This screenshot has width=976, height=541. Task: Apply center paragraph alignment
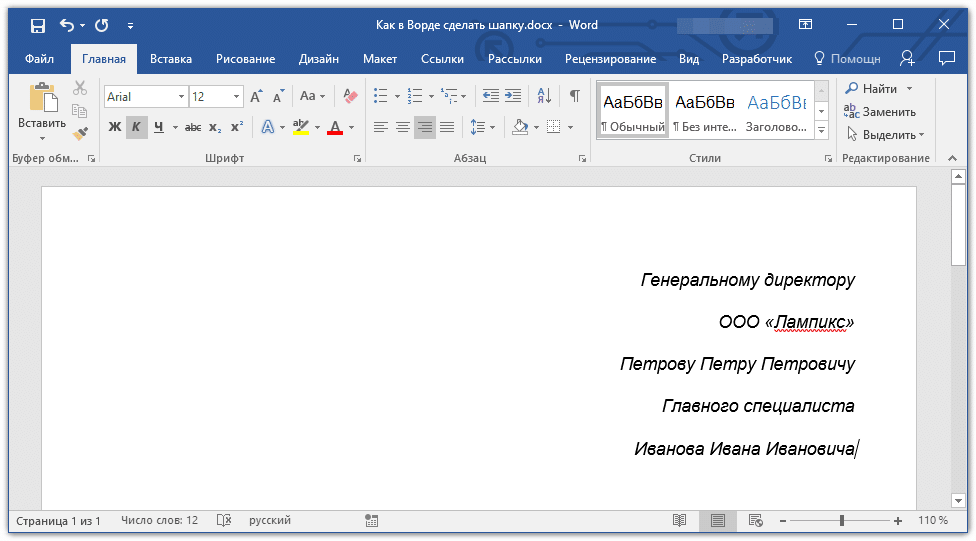click(403, 127)
